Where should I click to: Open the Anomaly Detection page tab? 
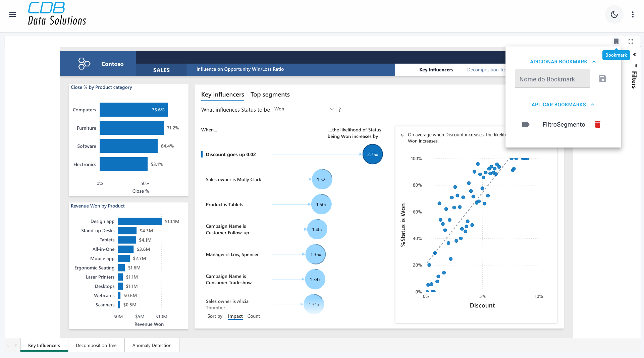coord(152,345)
